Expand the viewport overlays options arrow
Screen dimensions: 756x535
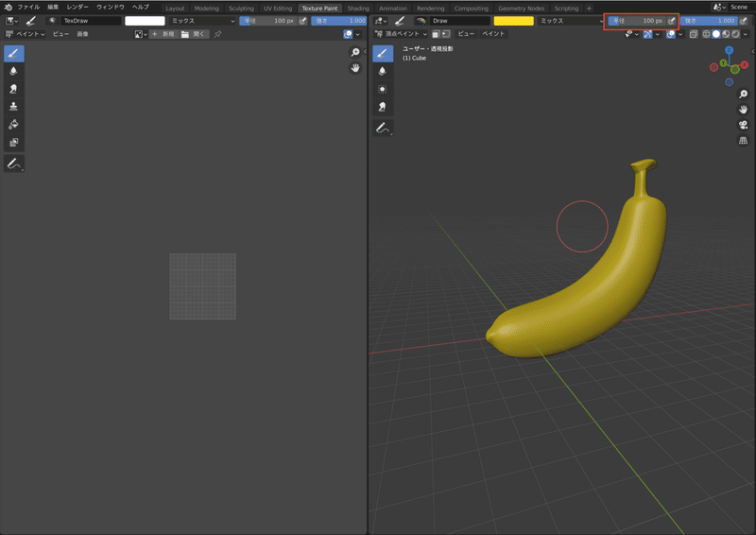pos(680,34)
